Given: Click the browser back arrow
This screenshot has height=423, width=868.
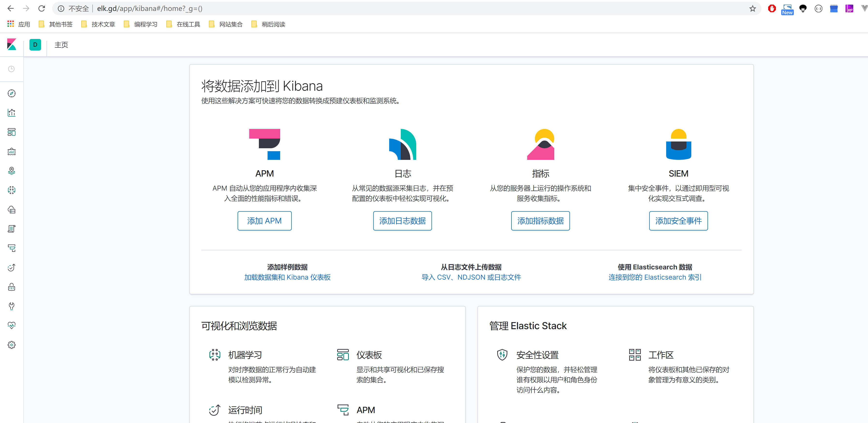Looking at the screenshot, I should click(x=10, y=8).
